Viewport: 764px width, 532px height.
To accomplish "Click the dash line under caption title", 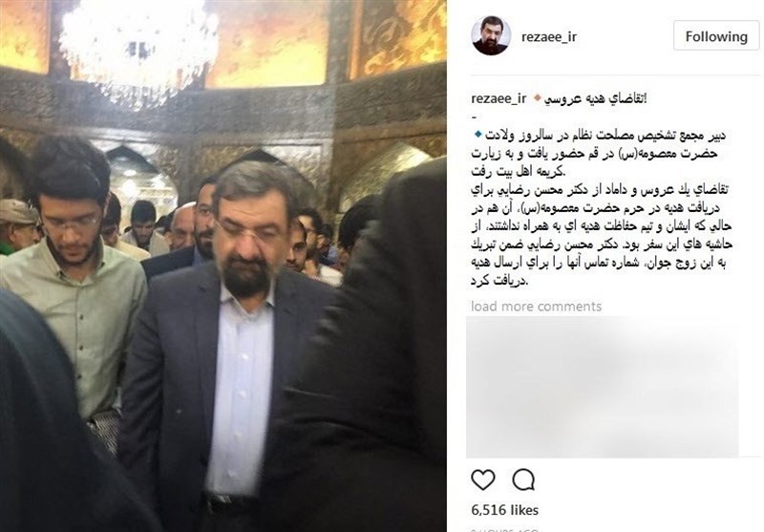I will 475,117.
